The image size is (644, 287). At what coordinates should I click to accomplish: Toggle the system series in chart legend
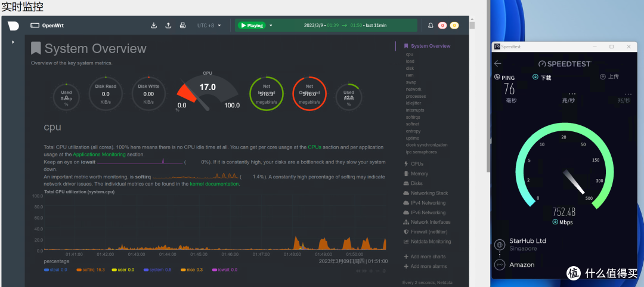click(x=157, y=270)
